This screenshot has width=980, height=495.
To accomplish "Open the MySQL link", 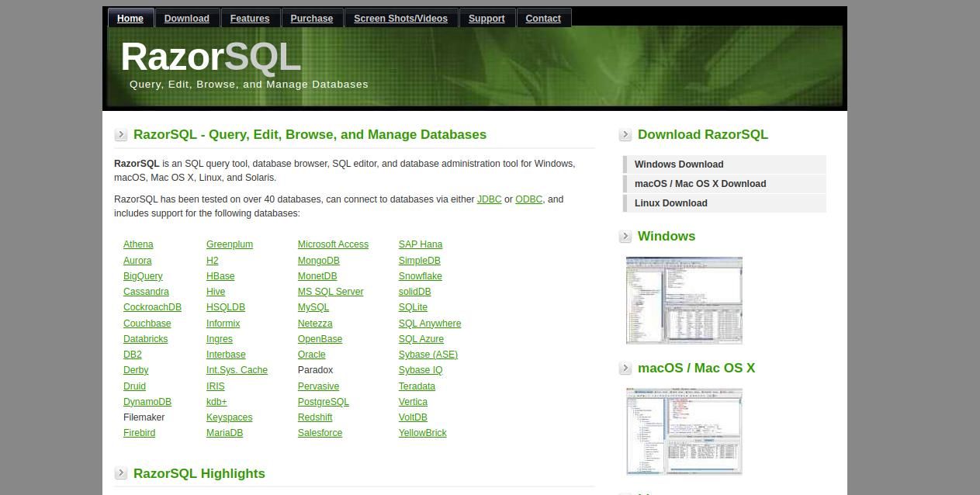I will point(313,307).
